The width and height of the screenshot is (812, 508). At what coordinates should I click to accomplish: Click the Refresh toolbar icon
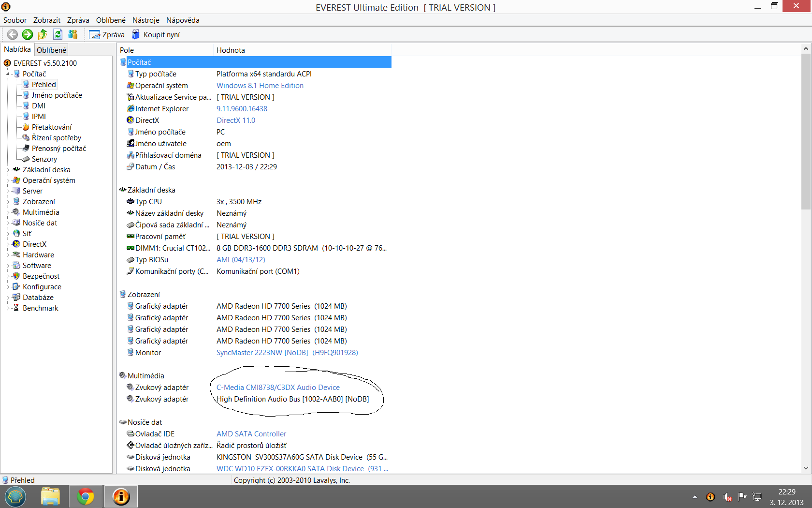58,34
